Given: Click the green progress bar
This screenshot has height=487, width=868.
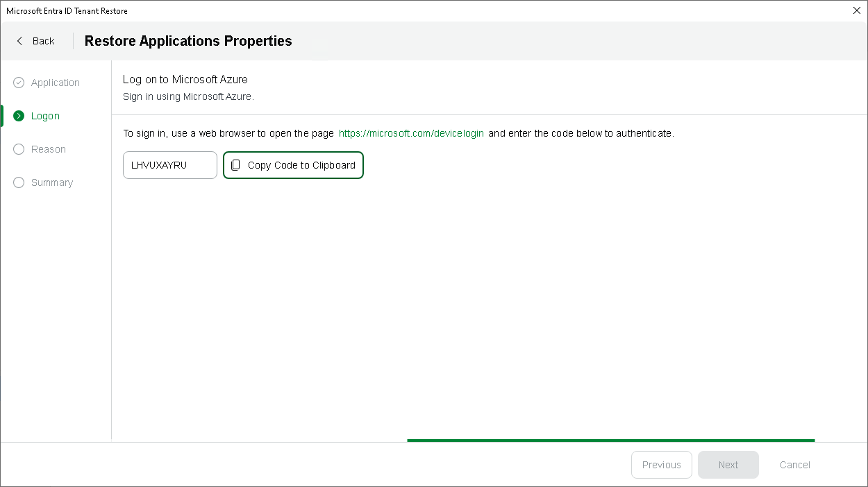Looking at the screenshot, I should pyautogui.click(x=610, y=440).
